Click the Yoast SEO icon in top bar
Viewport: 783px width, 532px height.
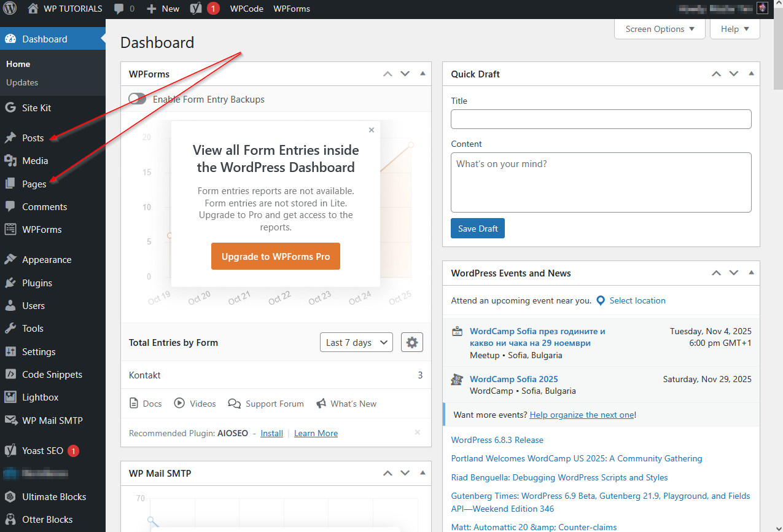(x=196, y=9)
